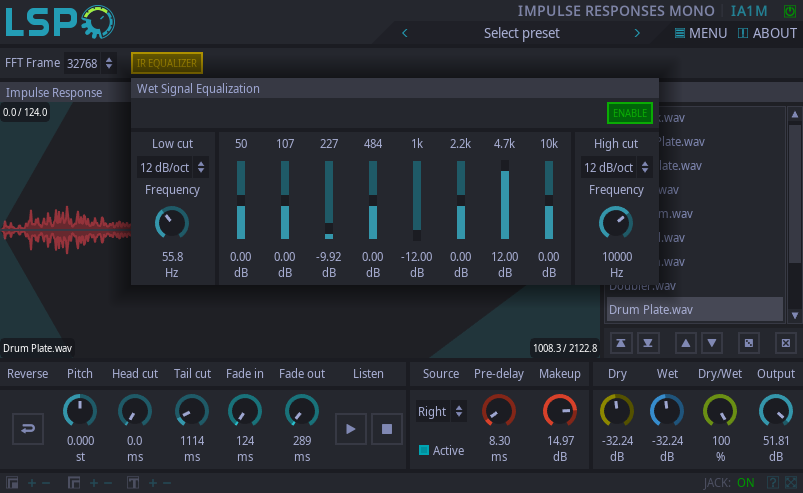Click the 4.7k band gain slider
803x493 pixels.
pos(505,200)
